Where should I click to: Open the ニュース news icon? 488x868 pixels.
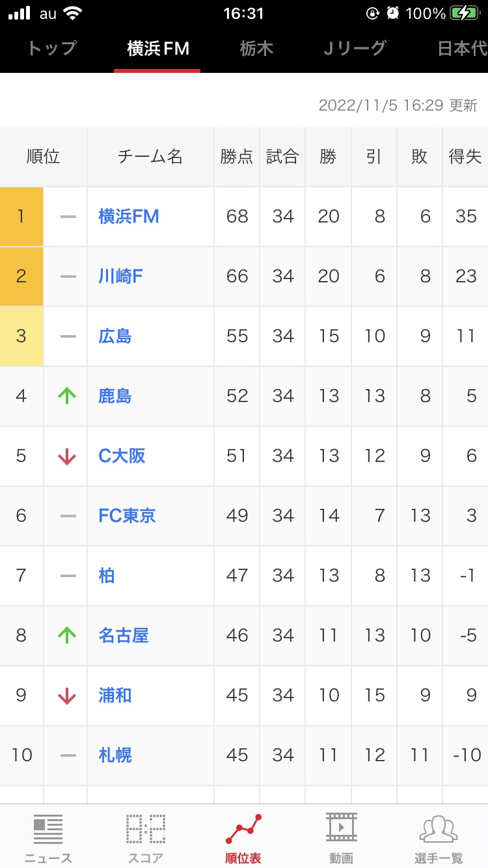(48, 830)
